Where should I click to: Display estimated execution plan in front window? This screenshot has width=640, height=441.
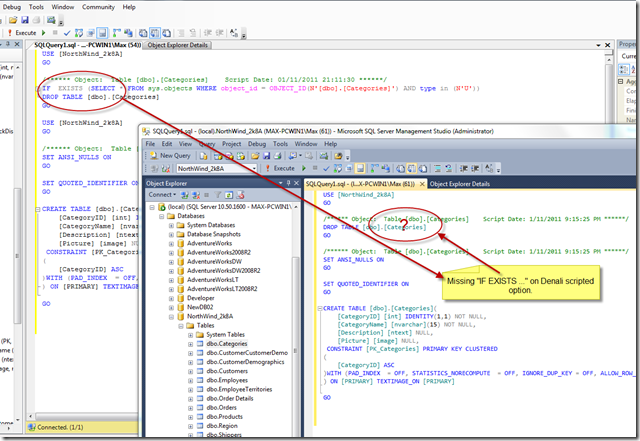pos(338,168)
